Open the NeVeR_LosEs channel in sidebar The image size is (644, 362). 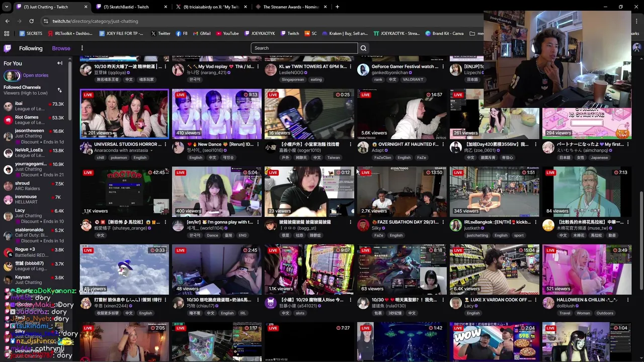point(33,153)
